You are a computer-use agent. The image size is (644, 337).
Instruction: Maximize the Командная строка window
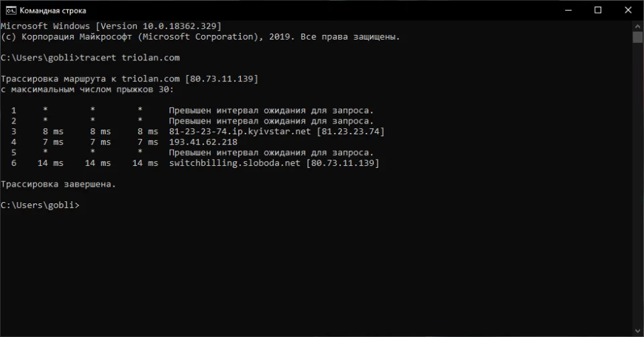(598, 10)
